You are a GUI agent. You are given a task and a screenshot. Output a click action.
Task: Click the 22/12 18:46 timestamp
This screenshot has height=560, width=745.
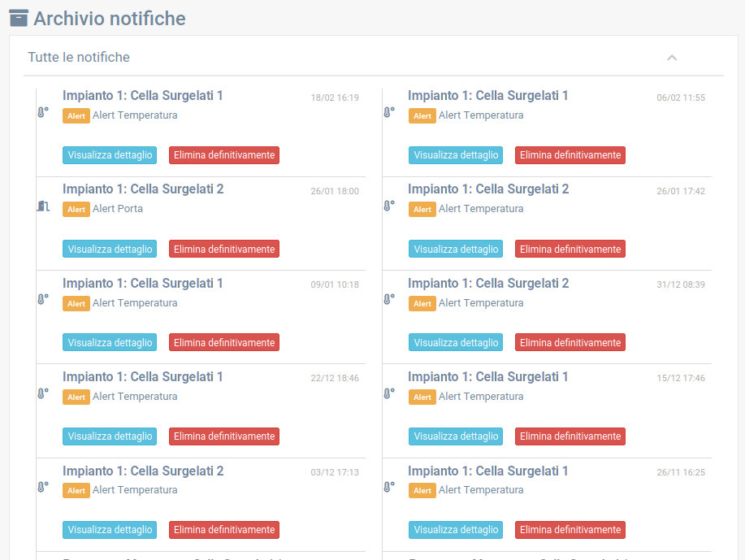coord(335,379)
